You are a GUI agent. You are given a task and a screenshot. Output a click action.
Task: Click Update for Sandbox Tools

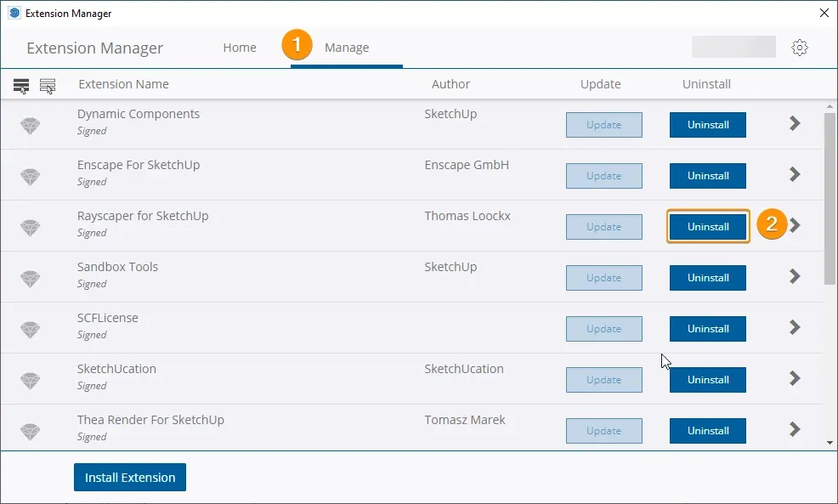click(x=604, y=278)
